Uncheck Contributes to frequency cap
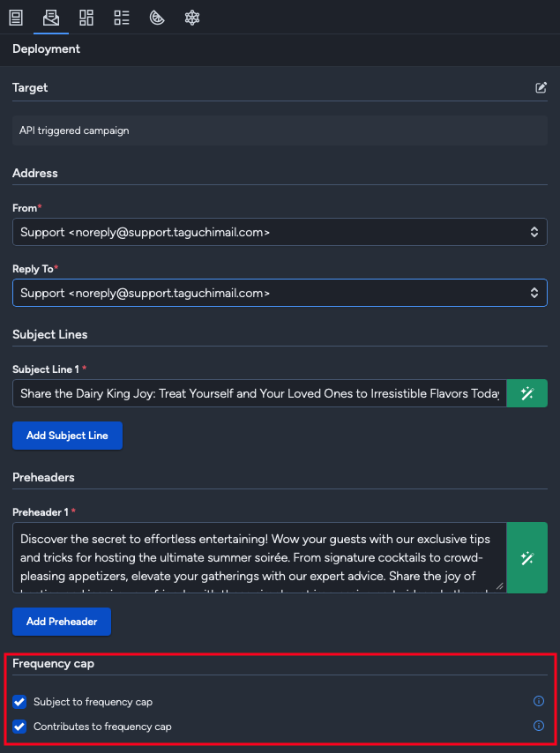 pos(19,726)
